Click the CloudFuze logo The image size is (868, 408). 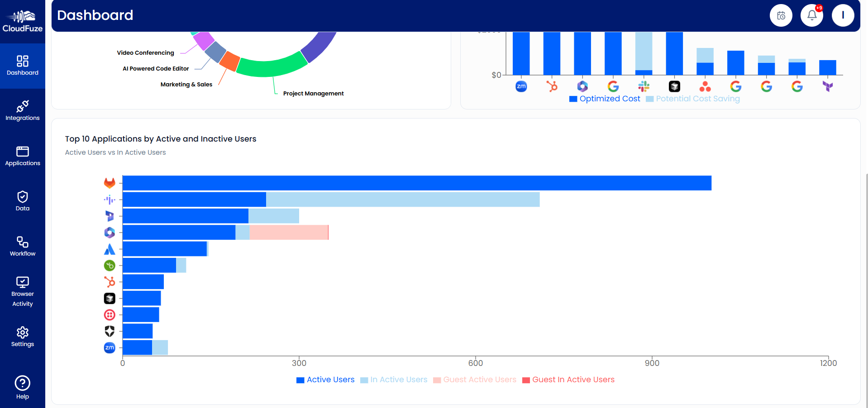22,20
